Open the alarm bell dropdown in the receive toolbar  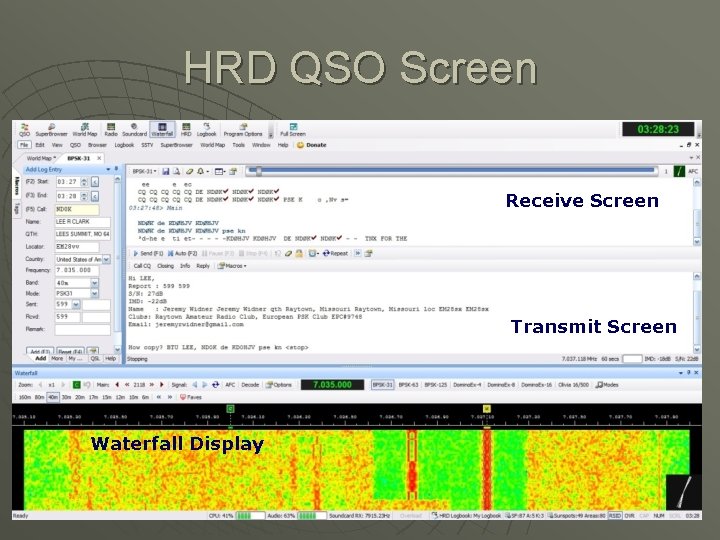pyautogui.click(x=203, y=171)
